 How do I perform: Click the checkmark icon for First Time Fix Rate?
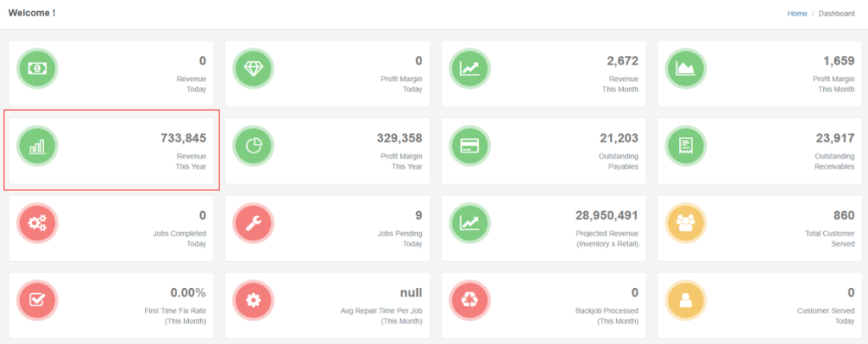(x=38, y=301)
